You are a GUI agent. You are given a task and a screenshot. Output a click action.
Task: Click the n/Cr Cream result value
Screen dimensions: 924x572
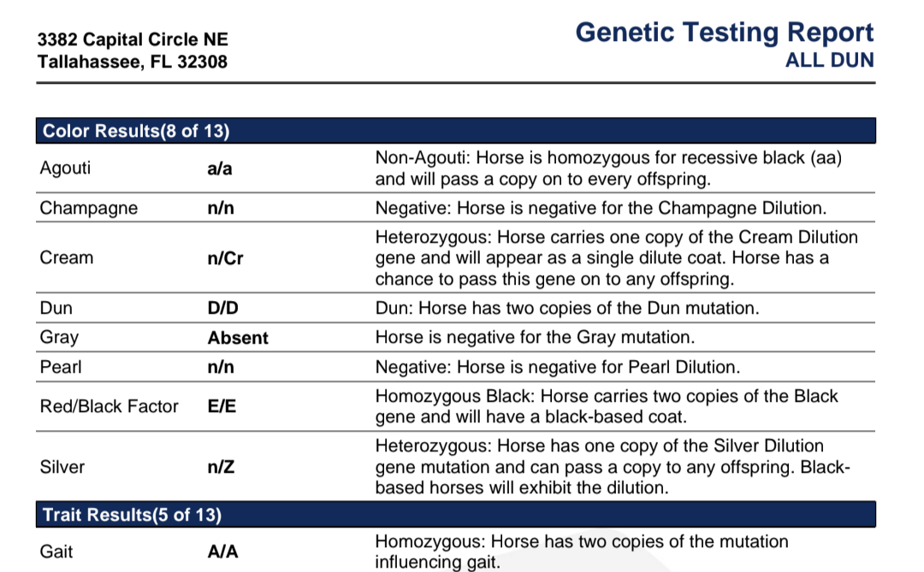pyautogui.click(x=225, y=258)
